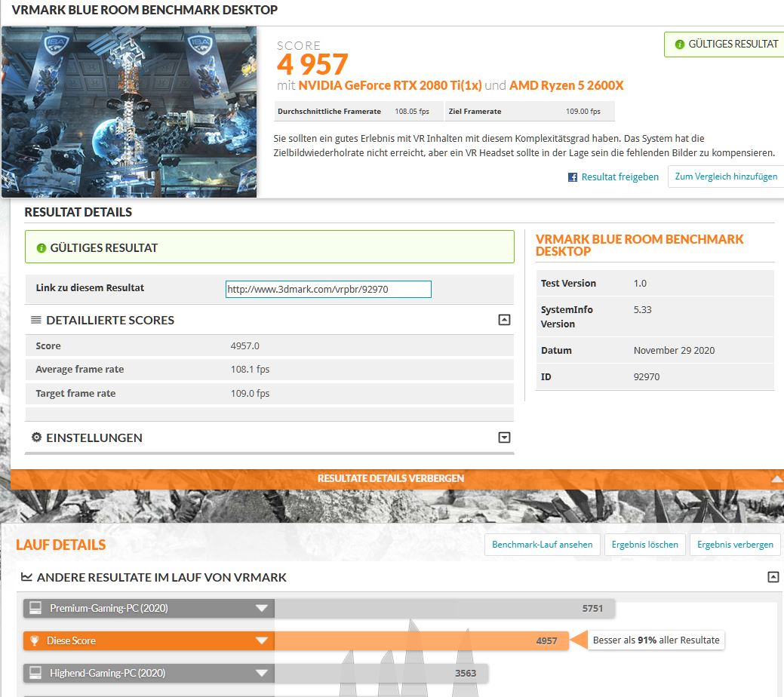Click Ergebnis löschen button

click(x=644, y=545)
